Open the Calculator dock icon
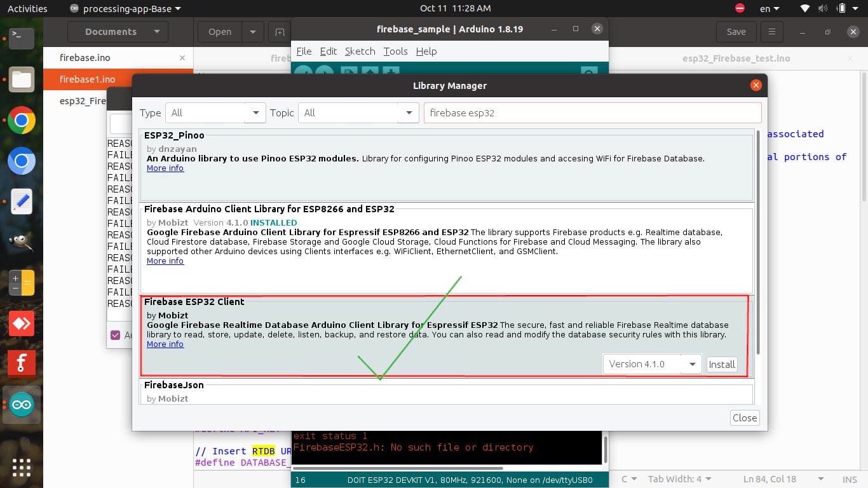Viewport: 868px width, 488px height. pos(22,283)
